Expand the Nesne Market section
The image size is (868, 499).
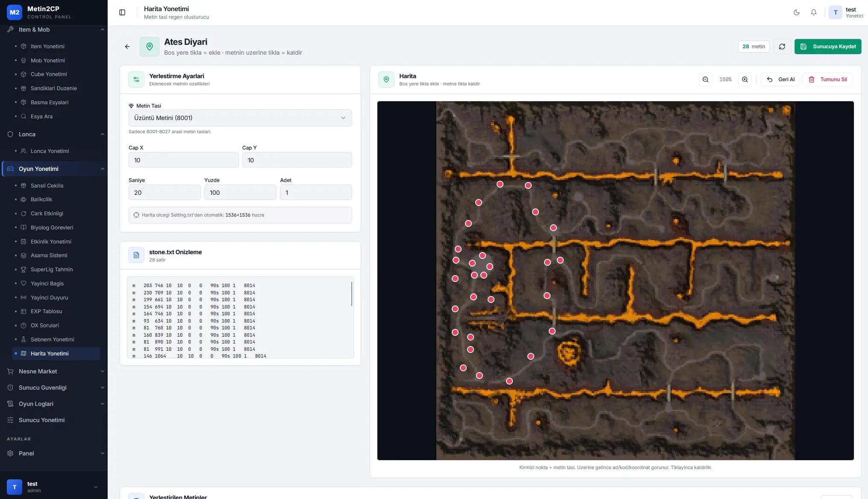coord(54,371)
